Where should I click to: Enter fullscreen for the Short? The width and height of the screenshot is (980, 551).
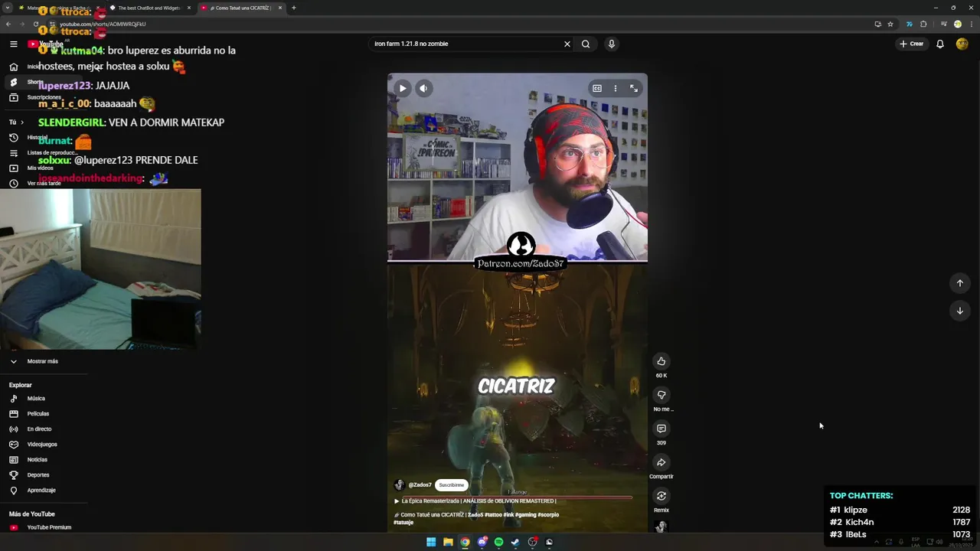[x=634, y=88]
